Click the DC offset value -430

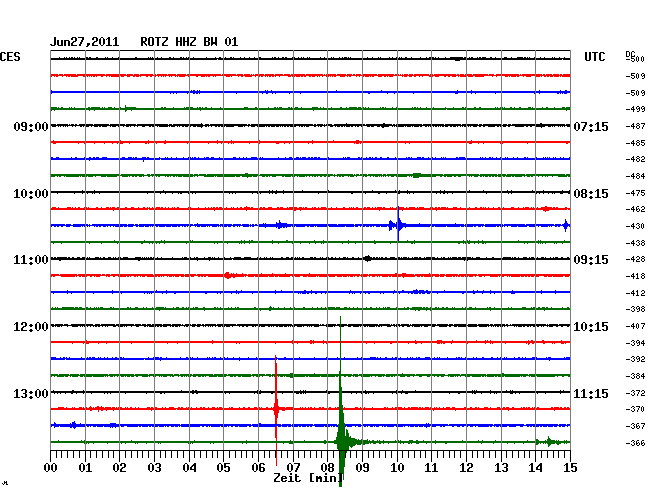[635, 226]
